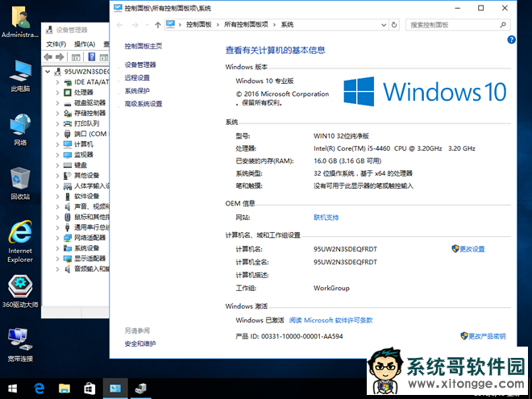Click the Device Manager back toolbar arrow
The image size is (532, 399).
pyautogui.click(x=48, y=57)
